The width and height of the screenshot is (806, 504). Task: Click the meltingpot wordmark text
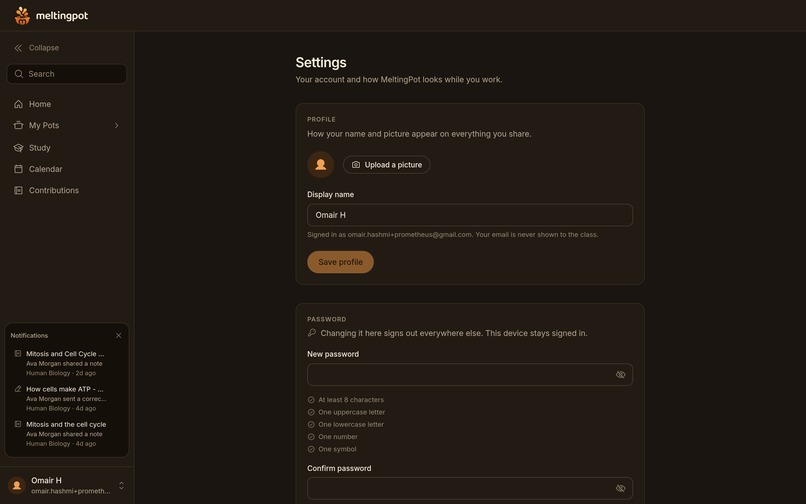pos(62,16)
